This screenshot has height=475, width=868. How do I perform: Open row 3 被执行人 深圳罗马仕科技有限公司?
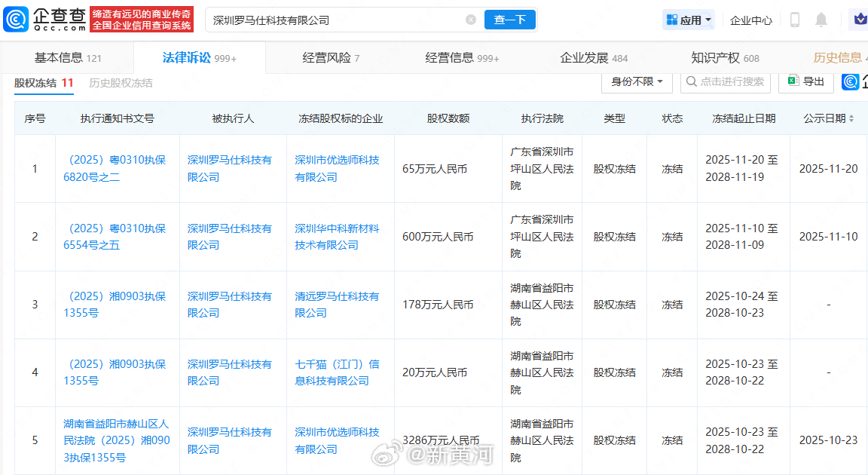click(230, 305)
